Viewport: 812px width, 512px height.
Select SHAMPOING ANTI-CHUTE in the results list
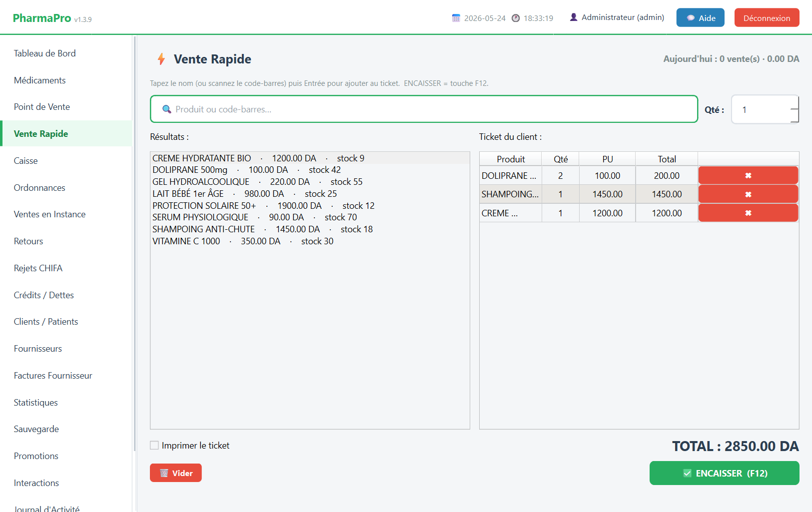pyautogui.click(x=310, y=229)
